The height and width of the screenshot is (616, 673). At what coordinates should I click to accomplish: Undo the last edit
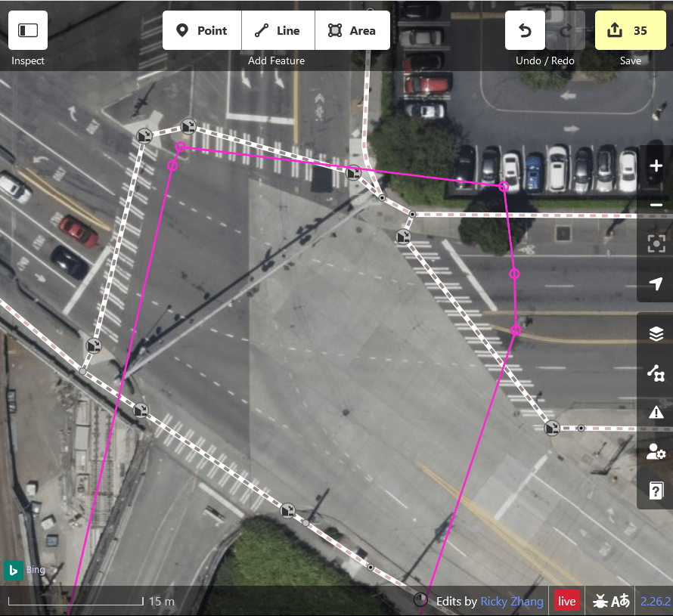click(x=525, y=30)
